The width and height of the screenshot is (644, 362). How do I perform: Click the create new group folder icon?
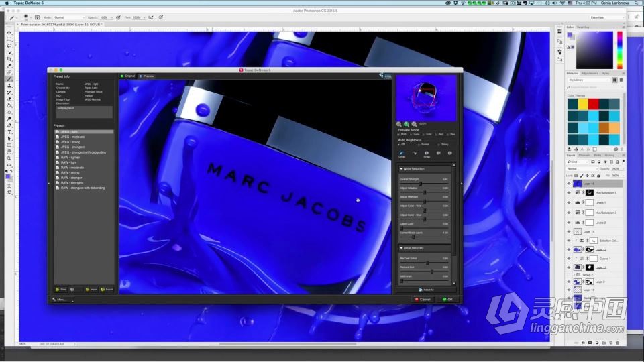tap(604, 343)
